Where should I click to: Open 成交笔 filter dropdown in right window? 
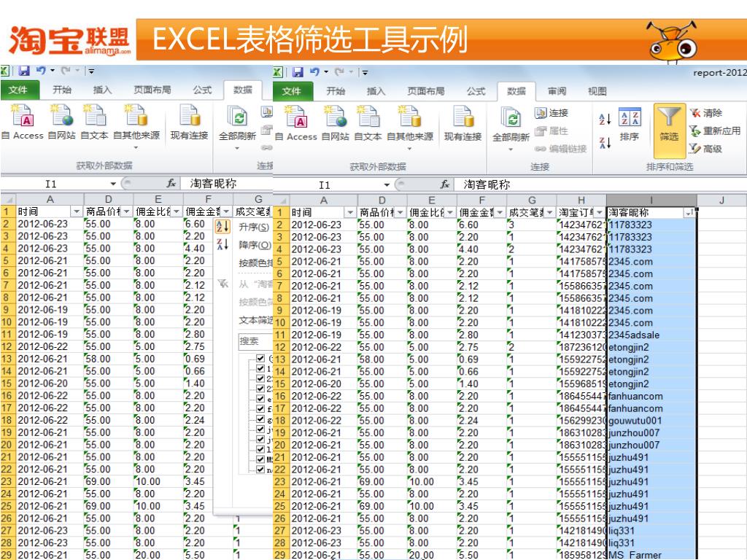pyautogui.click(x=550, y=212)
